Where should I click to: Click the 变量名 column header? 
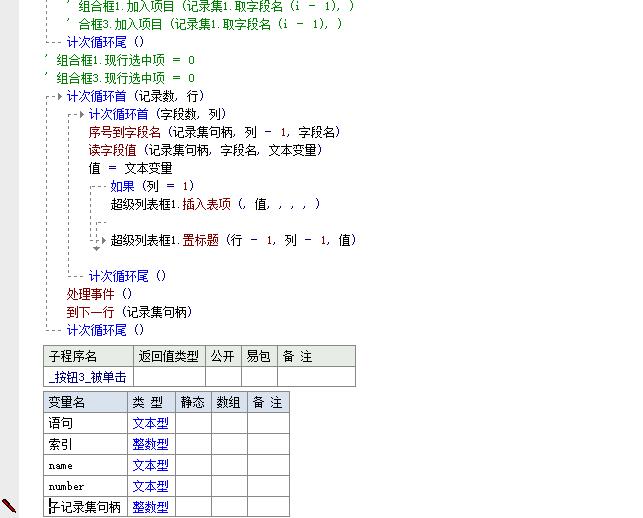(x=86, y=402)
